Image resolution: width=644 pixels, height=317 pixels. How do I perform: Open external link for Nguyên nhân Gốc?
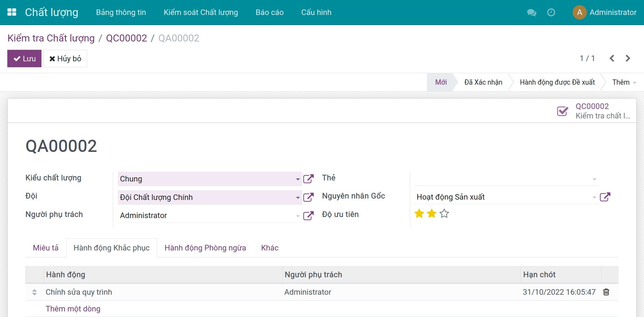[x=605, y=197]
